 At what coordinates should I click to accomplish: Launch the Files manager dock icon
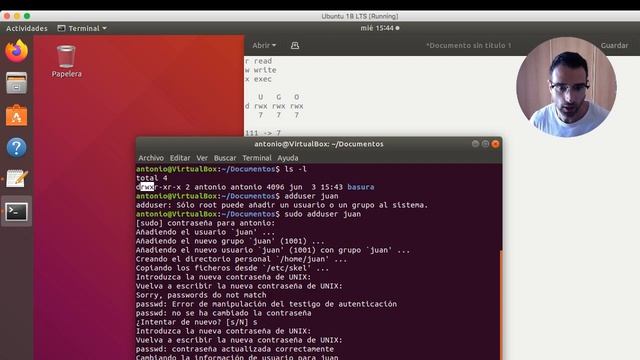[x=16, y=83]
